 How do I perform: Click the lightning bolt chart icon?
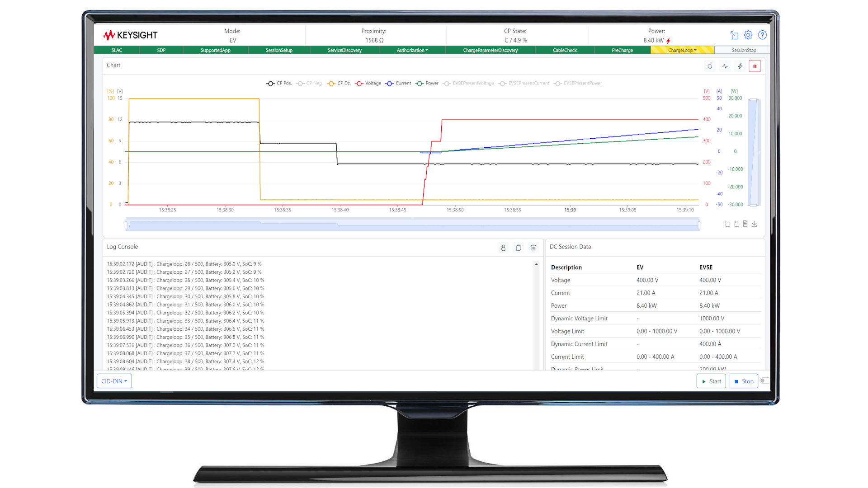[740, 66]
